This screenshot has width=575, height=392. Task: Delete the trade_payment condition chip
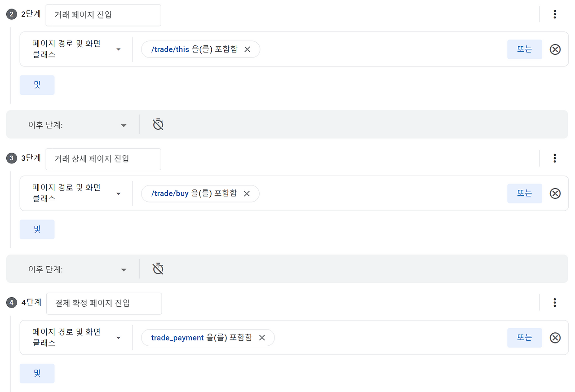click(x=262, y=338)
